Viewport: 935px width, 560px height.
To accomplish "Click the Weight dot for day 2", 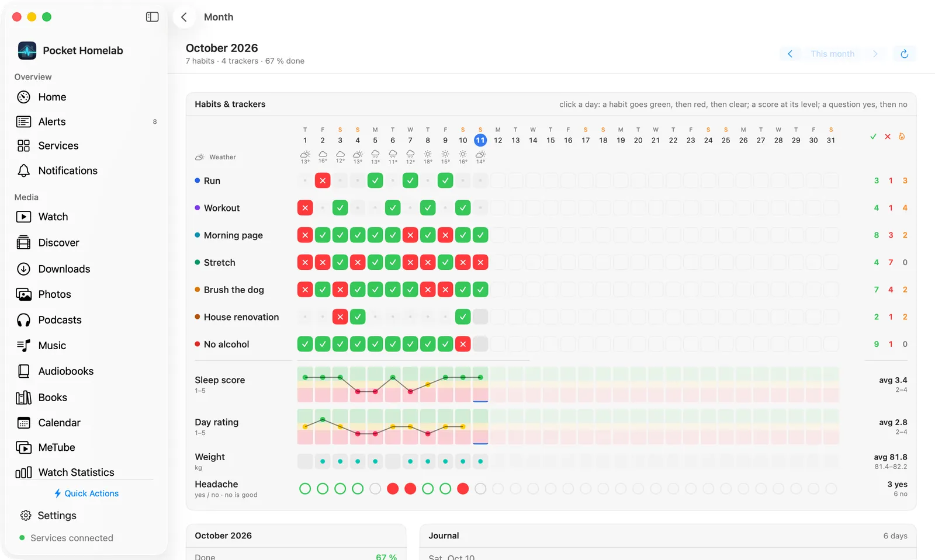I will click(323, 461).
